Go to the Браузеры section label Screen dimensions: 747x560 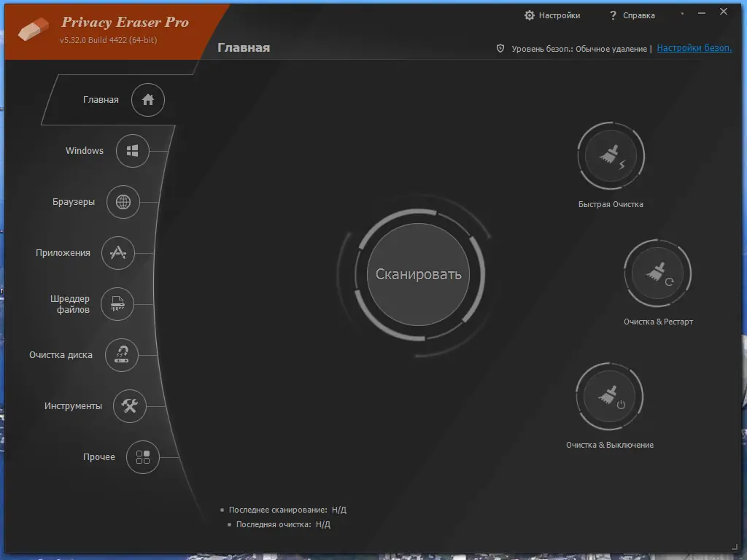tap(74, 202)
